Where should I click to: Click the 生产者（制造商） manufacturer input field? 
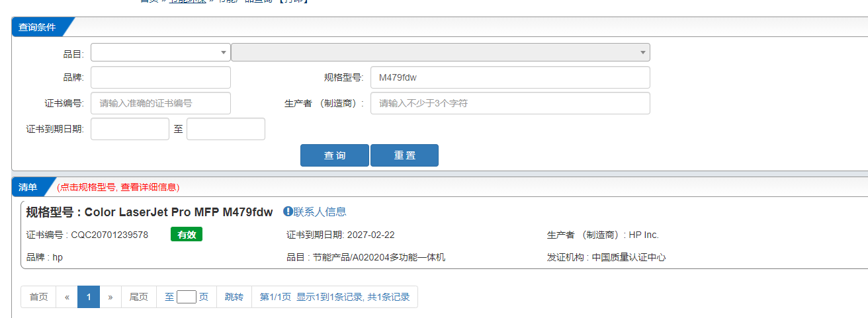click(x=510, y=103)
